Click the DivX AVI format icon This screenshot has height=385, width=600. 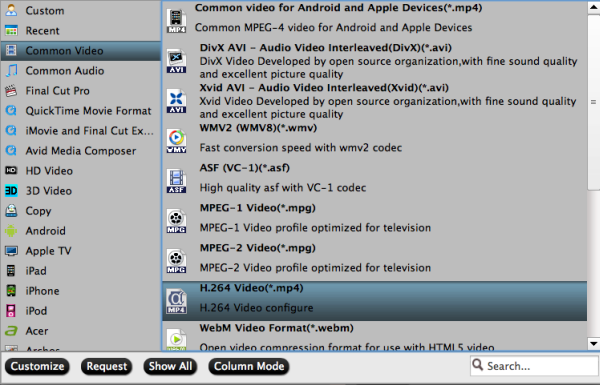pyautogui.click(x=176, y=61)
